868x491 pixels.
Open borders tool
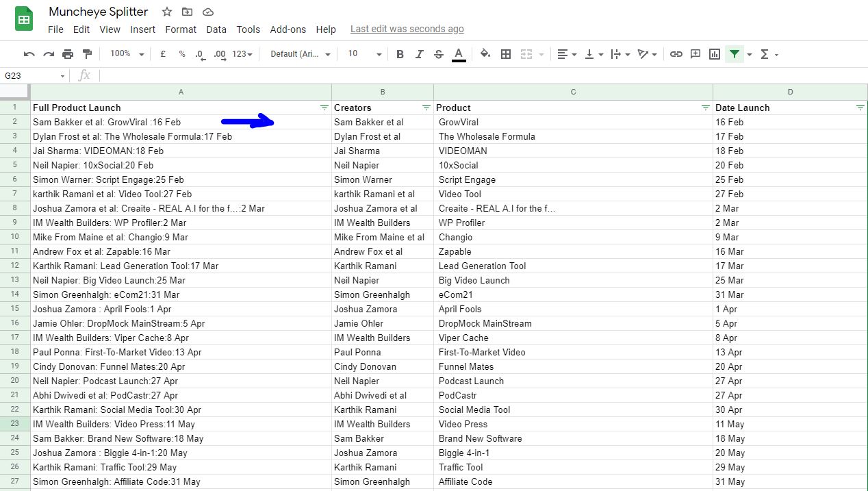tap(506, 54)
